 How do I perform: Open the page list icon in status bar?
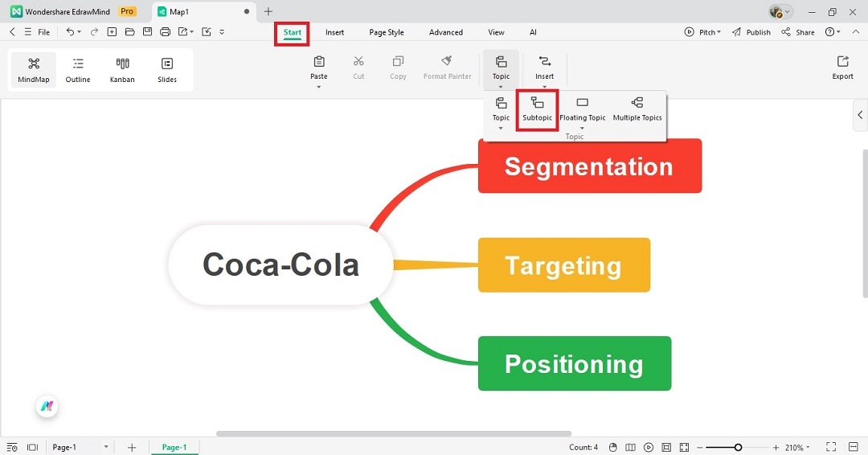click(12, 447)
